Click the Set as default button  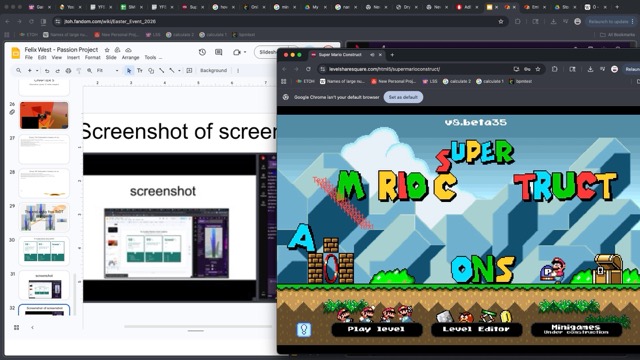(x=403, y=97)
